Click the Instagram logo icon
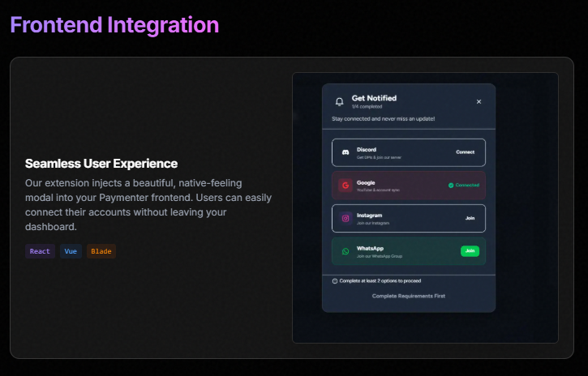The width and height of the screenshot is (588, 376). (x=345, y=218)
